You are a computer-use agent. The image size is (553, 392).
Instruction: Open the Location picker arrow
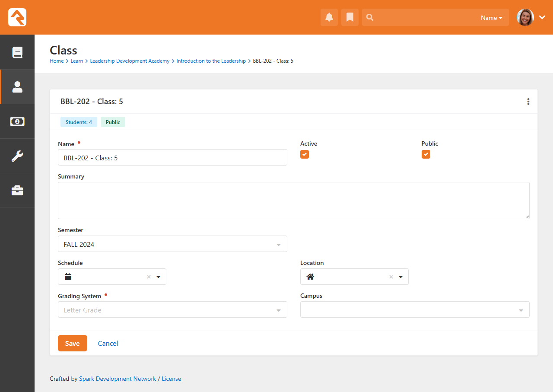pyautogui.click(x=400, y=277)
